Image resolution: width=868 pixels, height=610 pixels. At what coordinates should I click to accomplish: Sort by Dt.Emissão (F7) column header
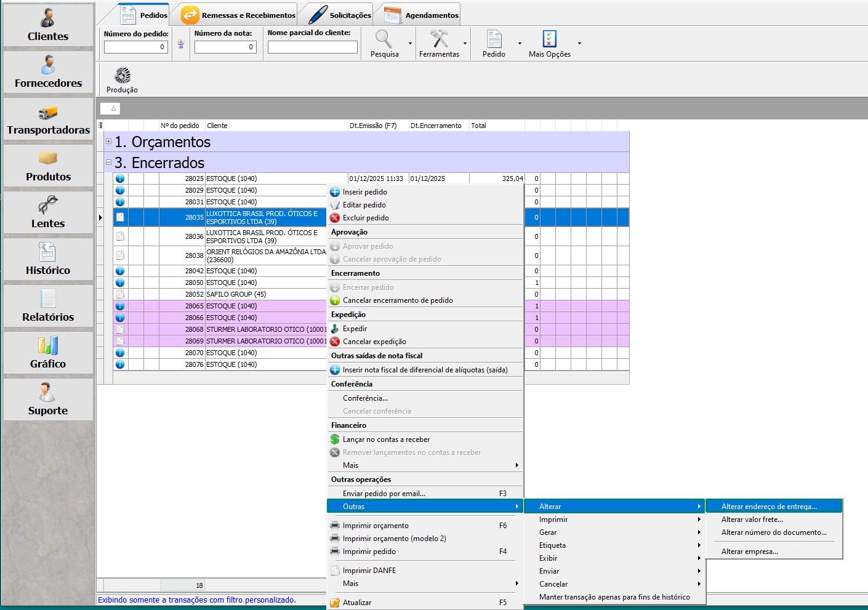click(373, 126)
